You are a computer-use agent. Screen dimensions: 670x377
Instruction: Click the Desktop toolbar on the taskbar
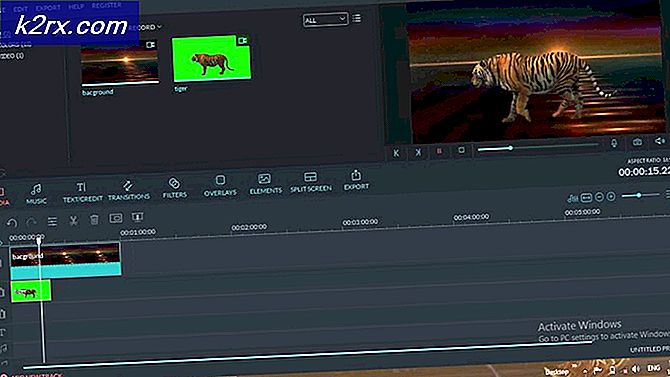pos(556,372)
